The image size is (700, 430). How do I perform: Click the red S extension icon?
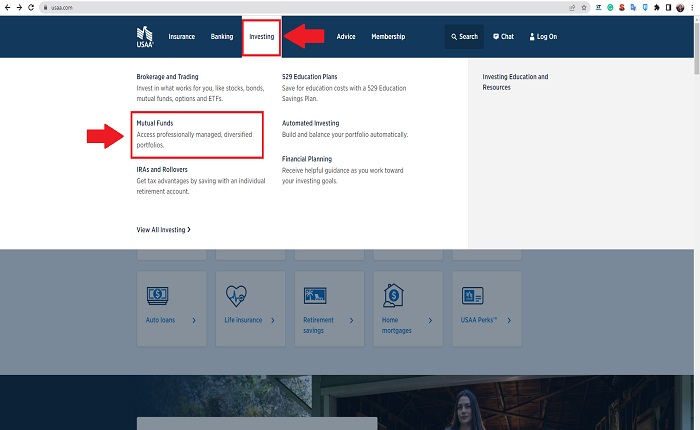(x=622, y=8)
